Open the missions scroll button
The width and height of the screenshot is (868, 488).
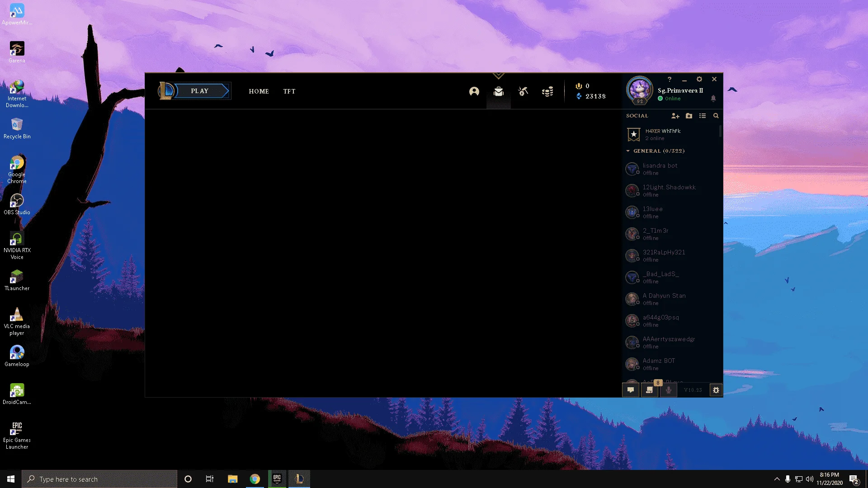(x=650, y=390)
